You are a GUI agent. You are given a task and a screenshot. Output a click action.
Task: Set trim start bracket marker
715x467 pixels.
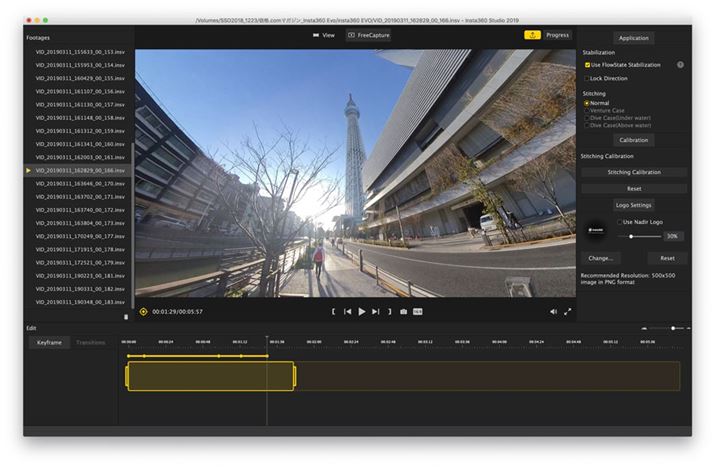coord(333,311)
